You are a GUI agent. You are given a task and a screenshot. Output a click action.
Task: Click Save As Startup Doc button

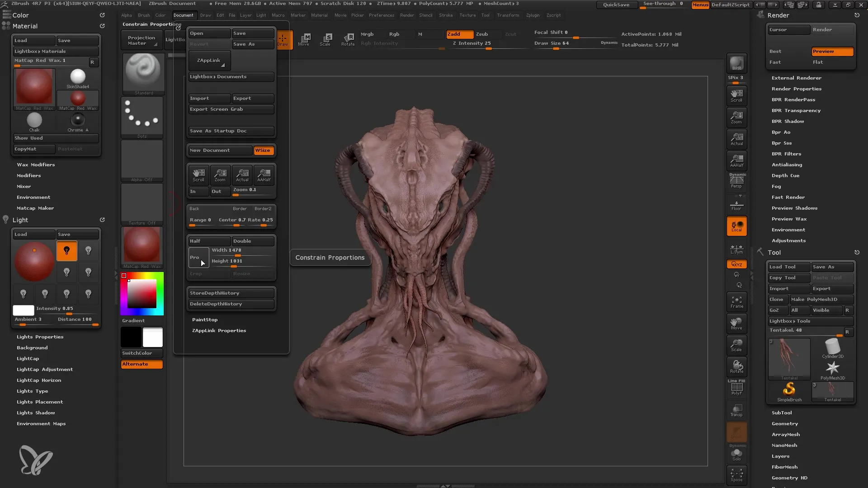(x=231, y=131)
